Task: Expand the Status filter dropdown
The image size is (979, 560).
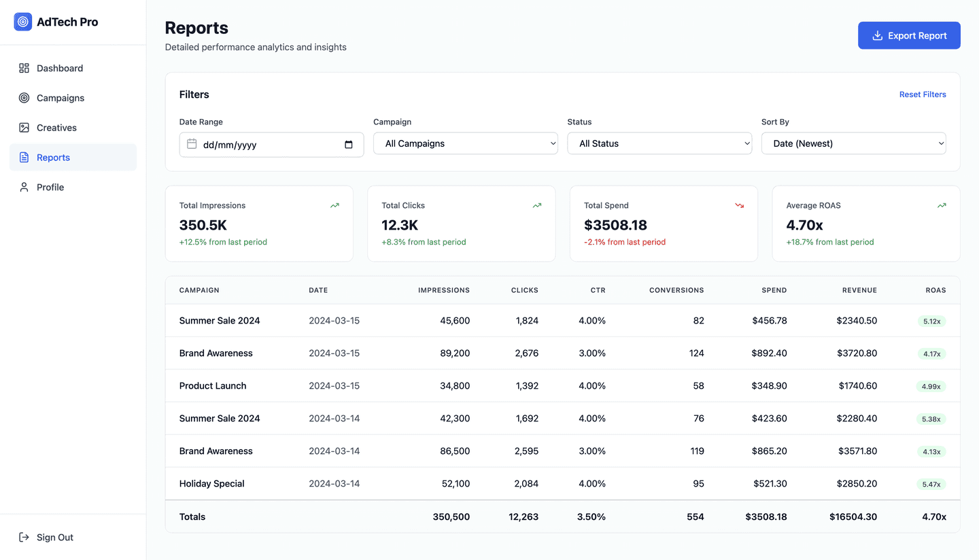Action: click(659, 143)
